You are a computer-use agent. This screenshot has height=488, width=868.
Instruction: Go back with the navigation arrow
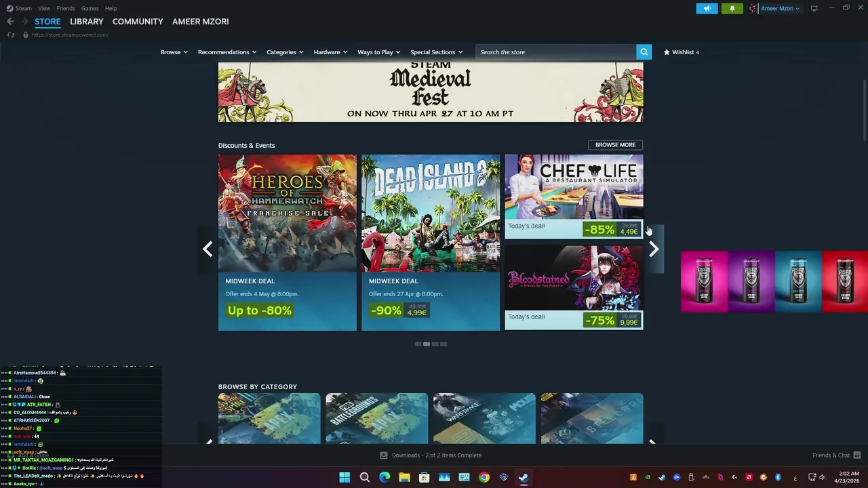pyautogui.click(x=10, y=22)
